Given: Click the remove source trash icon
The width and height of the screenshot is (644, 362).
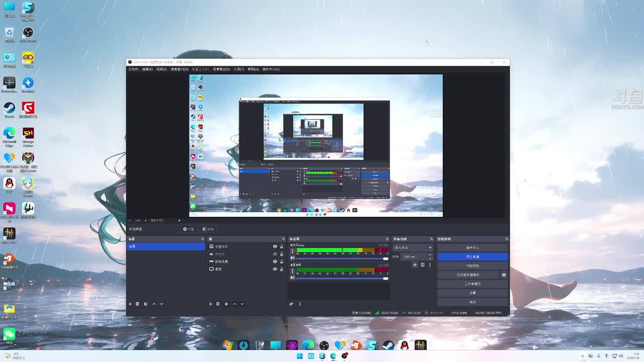Looking at the screenshot, I should point(218,304).
